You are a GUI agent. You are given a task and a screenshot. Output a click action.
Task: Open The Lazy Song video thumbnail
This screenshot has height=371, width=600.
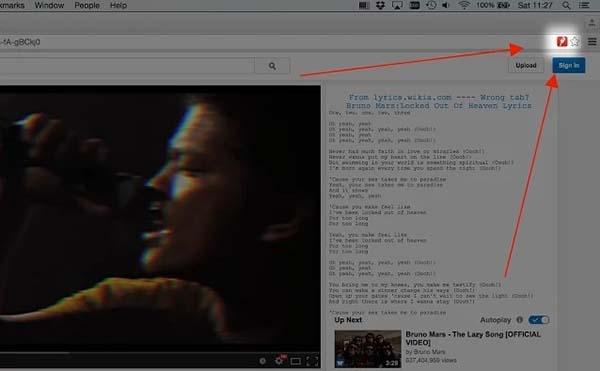pyautogui.click(x=368, y=349)
